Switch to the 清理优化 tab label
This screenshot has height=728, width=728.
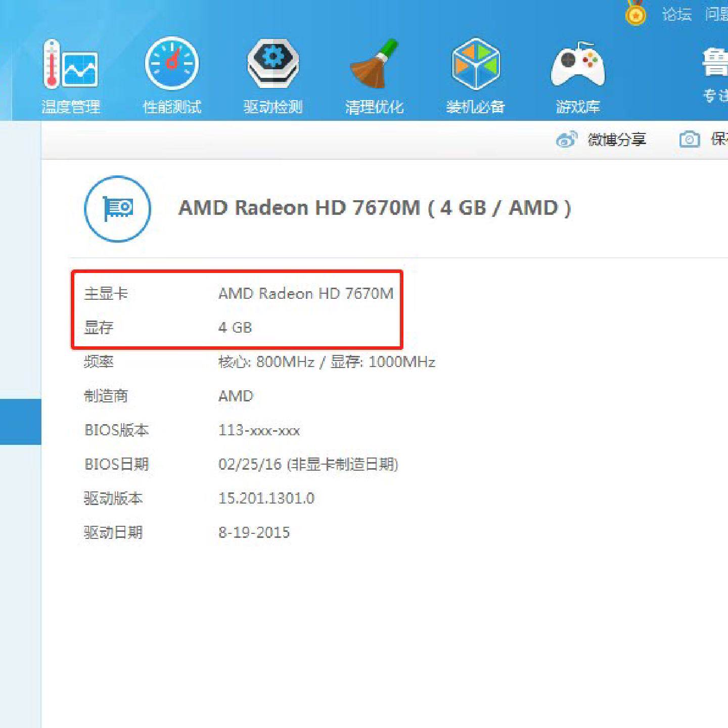[x=375, y=107]
